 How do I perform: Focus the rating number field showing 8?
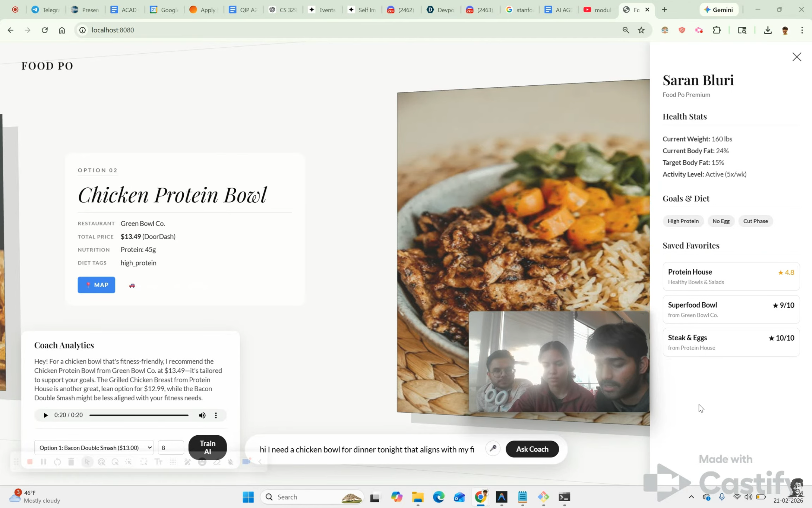[x=171, y=448]
